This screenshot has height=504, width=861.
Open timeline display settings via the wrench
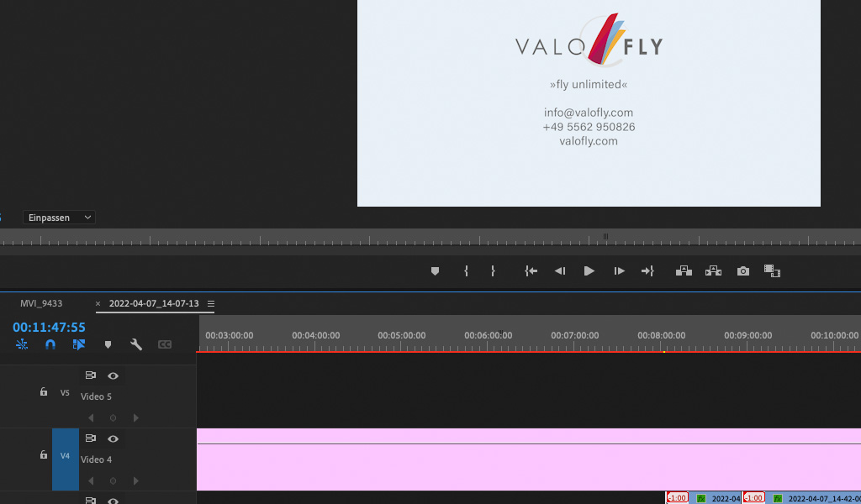pyautogui.click(x=136, y=344)
